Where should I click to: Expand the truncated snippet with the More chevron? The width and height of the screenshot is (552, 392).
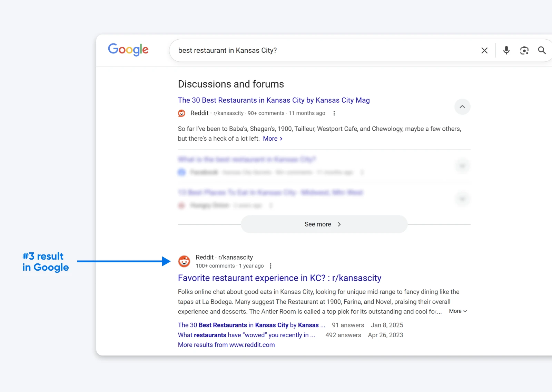point(457,311)
